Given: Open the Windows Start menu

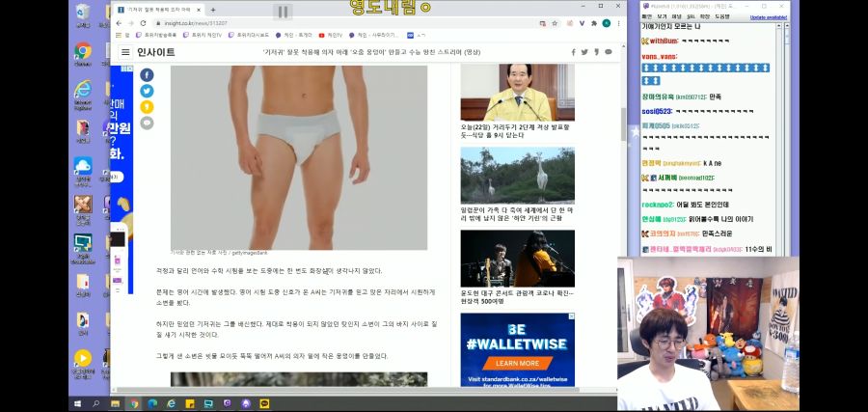Looking at the screenshot, I should (x=77, y=403).
